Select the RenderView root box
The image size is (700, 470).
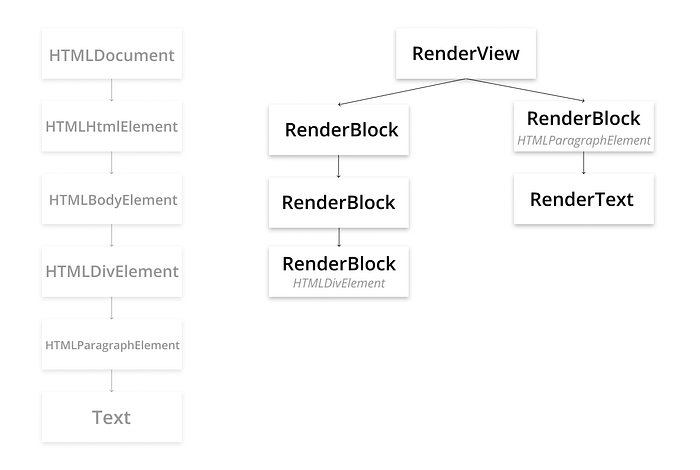466,54
